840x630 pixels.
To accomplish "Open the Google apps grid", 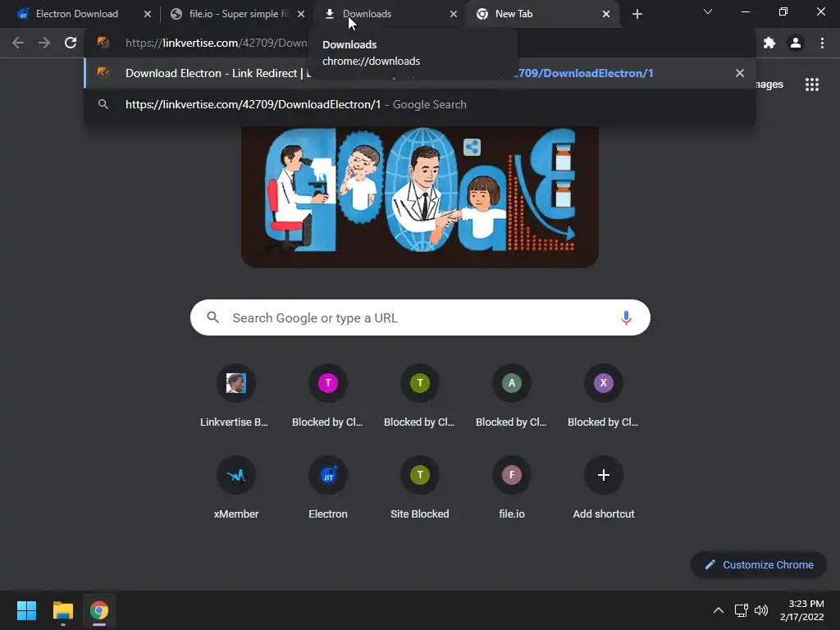I will coord(812,84).
